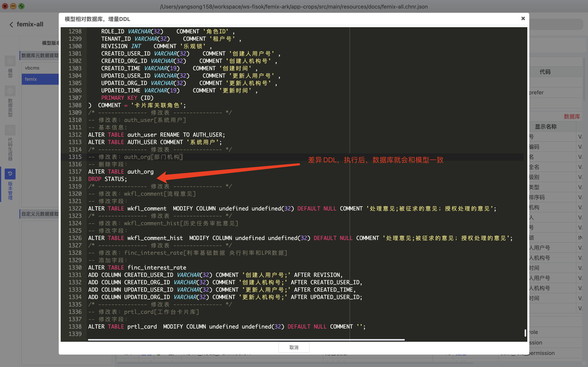Screen dimensions: 588x367
Task: Click the 取消 button
Action: 294,347
